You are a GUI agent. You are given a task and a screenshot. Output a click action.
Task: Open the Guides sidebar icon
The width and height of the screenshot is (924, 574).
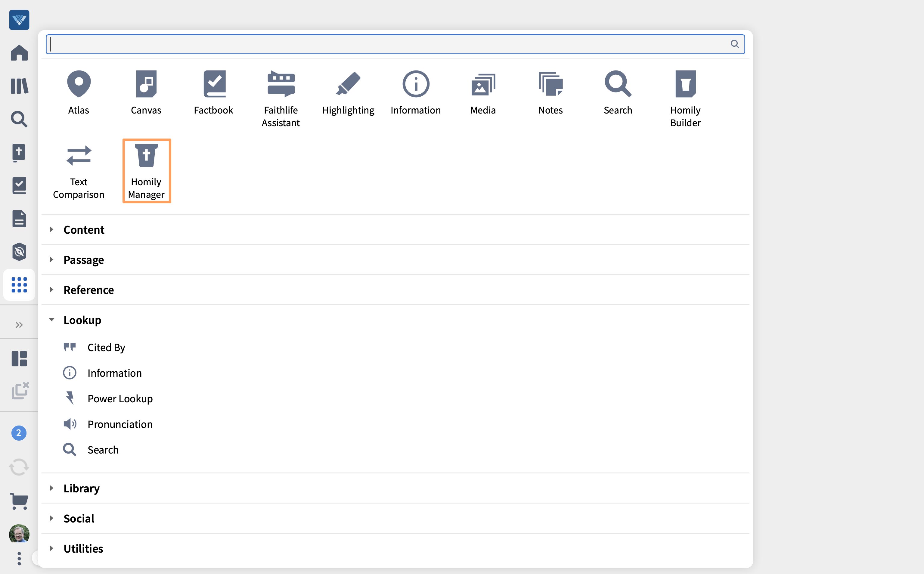[x=19, y=252]
